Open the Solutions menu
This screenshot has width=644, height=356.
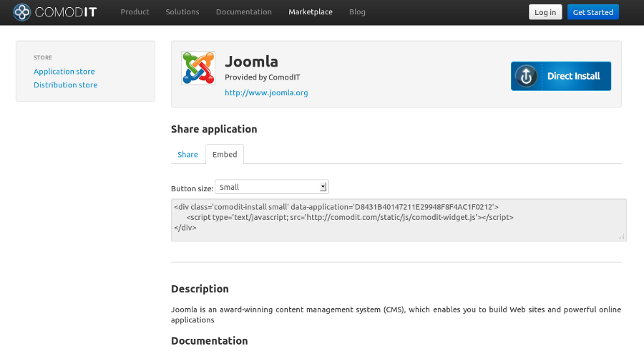(x=182, y=12)
